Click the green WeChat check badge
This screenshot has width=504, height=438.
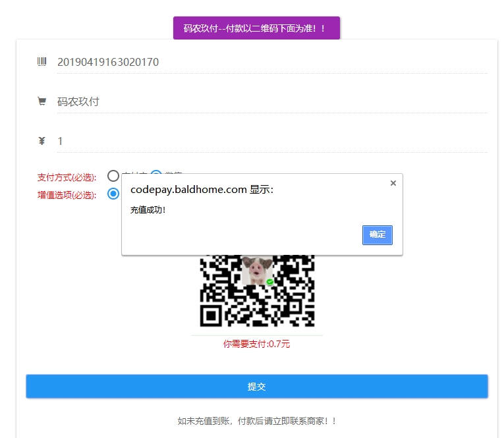270,282
